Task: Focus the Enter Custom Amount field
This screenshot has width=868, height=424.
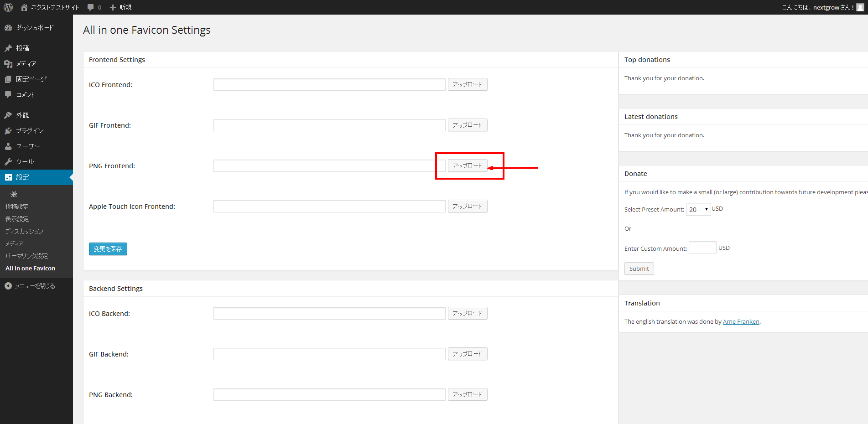Action: point(702,248)
